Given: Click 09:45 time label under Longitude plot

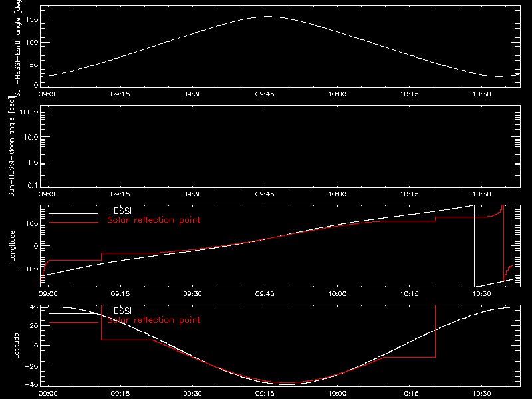Looking at the screenshot, I should (x=265, y=293).
